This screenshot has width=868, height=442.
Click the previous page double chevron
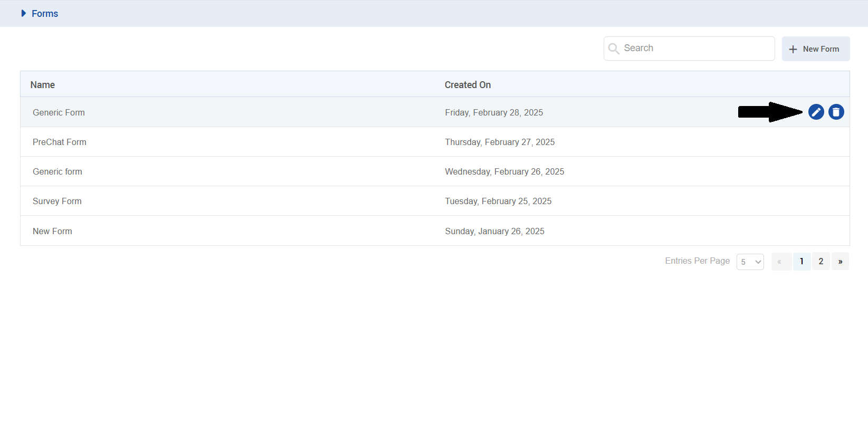(x=780, y=261)
